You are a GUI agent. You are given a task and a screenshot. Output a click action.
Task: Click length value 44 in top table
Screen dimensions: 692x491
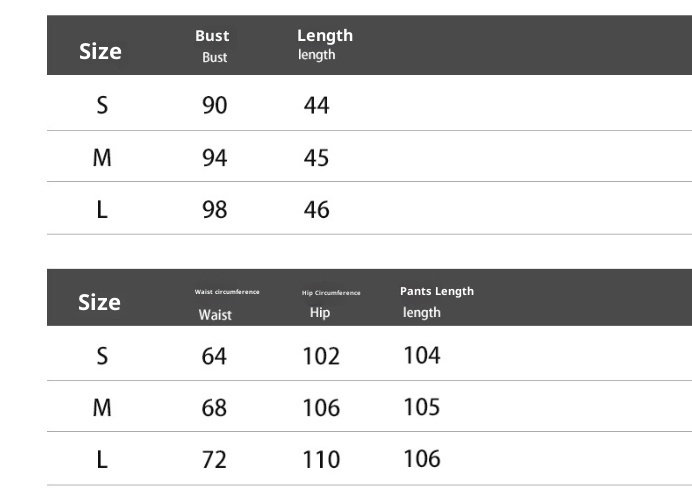point(317,105)
